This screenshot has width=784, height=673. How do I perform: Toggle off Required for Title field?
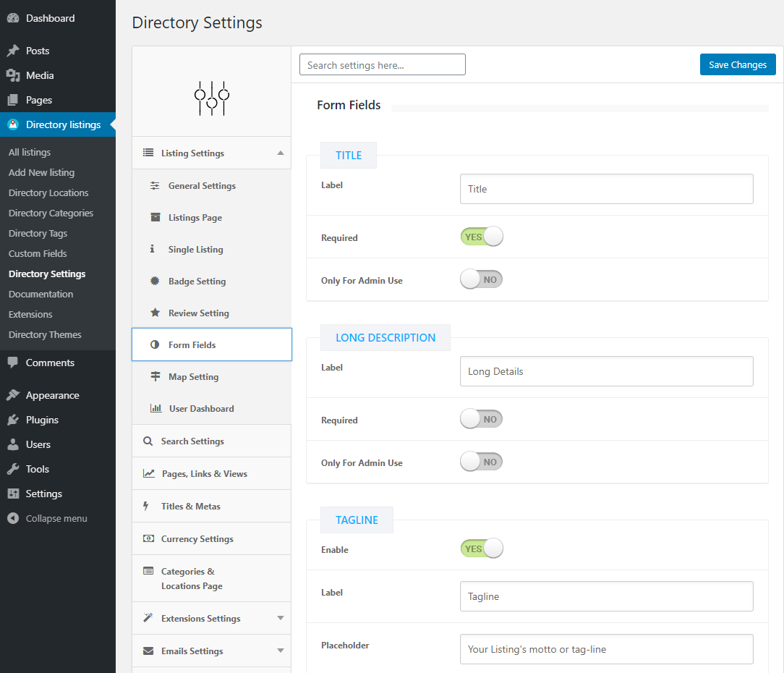(482, 236)
